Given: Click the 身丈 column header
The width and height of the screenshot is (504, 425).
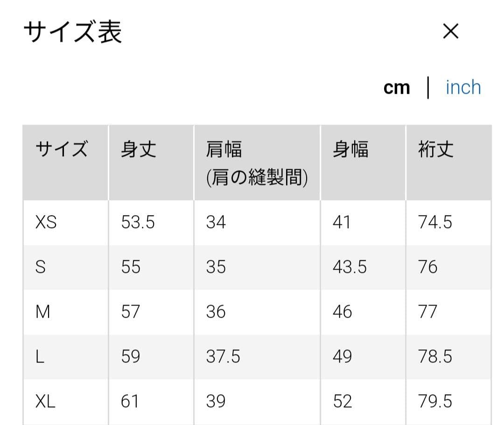Looking at the screenshot, I should pyautogui.click(x=139, y=149).
